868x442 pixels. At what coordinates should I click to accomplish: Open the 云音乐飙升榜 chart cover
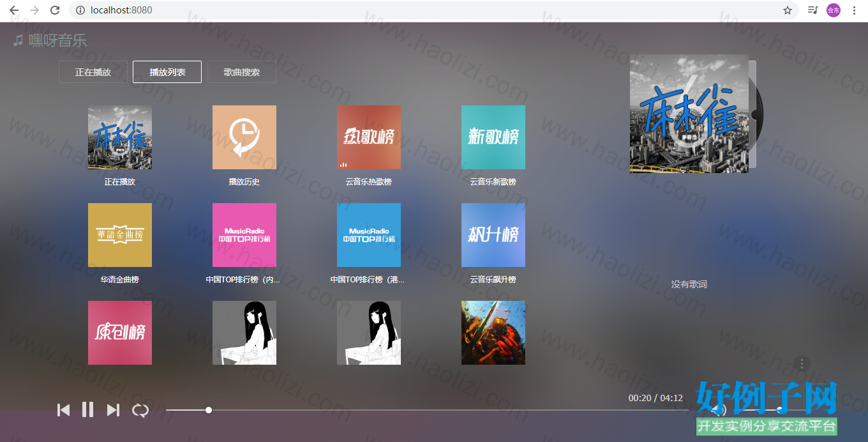point(493,235)
